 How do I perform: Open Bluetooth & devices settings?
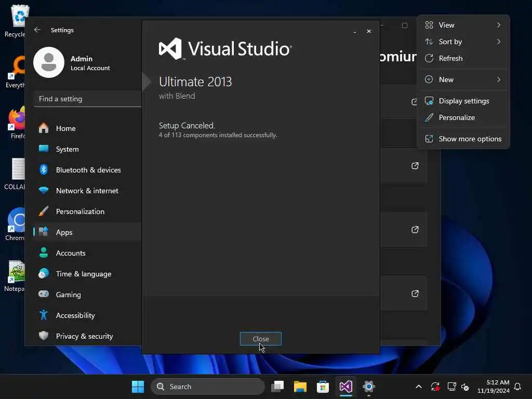point(87,170)
